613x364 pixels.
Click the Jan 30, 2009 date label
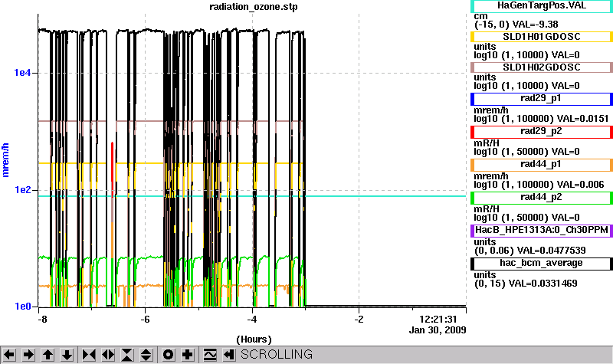point(438,330)
